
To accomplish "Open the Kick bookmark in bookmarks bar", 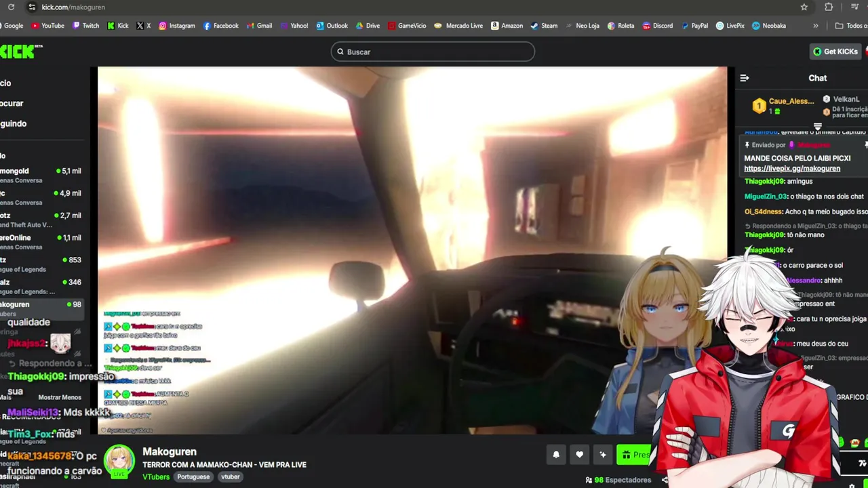I will pyautogui.click(x=118, y=26).
